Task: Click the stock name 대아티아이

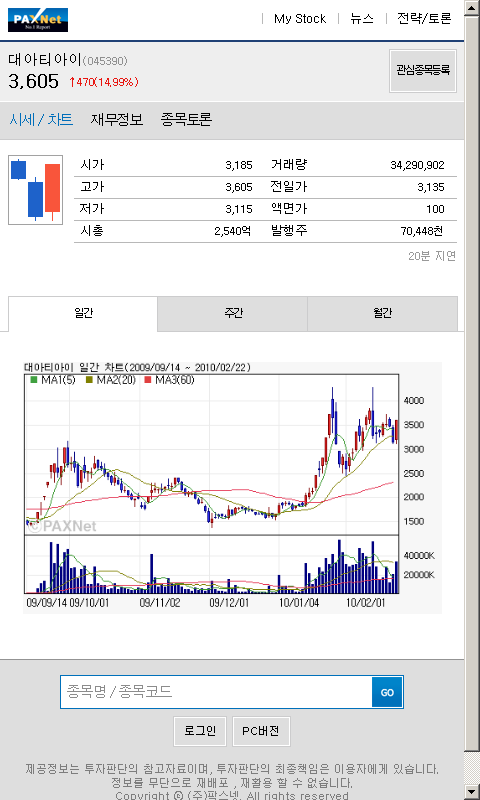Action: pos(45,60)
